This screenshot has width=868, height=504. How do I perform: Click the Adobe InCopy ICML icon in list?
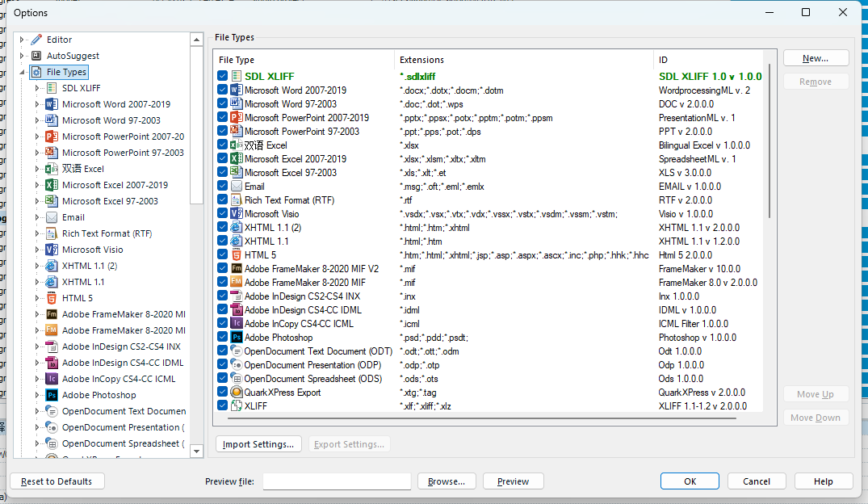coord(237,324)
